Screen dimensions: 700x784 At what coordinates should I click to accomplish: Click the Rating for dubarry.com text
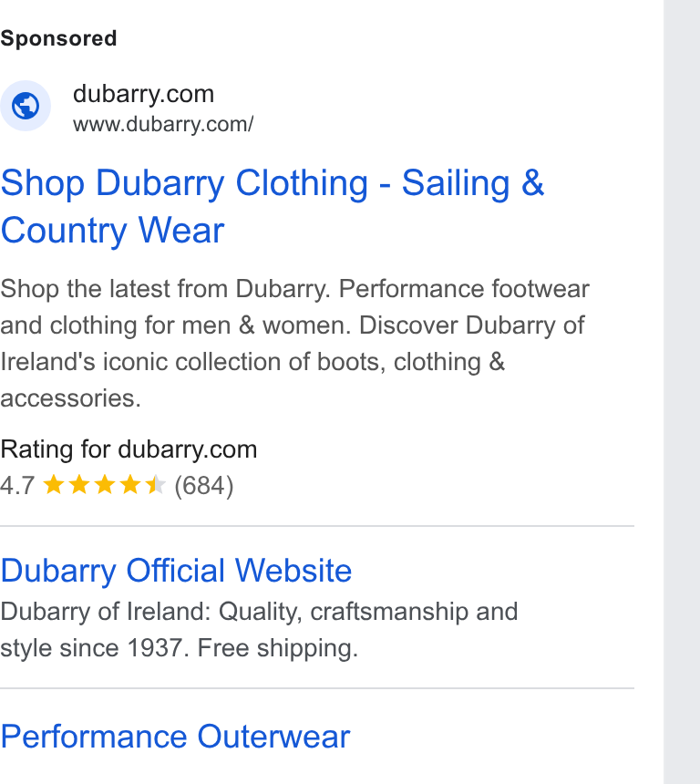[x=129, y=449]
